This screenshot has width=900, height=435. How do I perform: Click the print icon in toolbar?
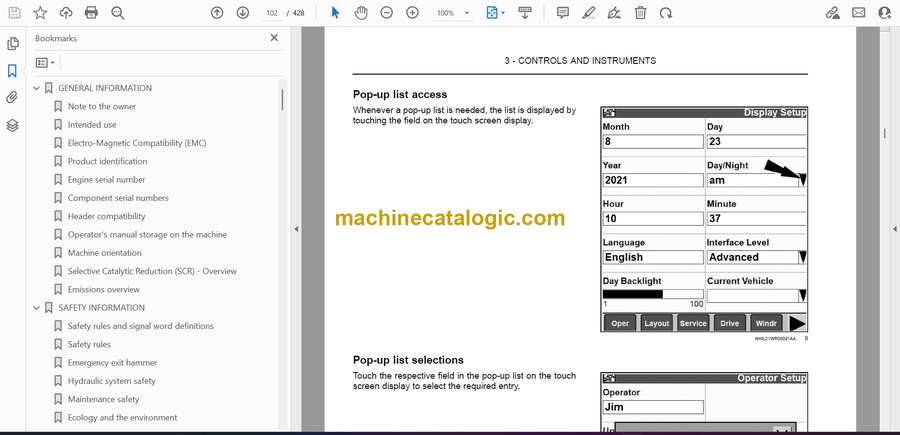pos(92,13)
